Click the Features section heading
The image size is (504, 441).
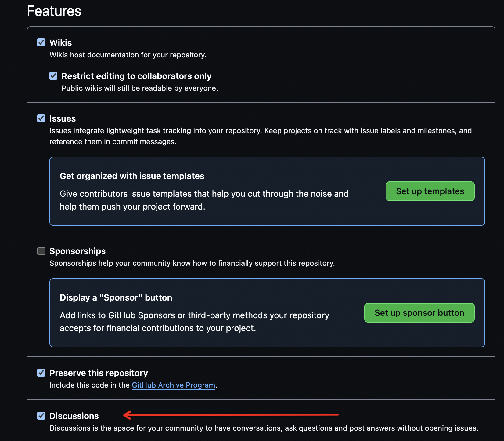54,11
